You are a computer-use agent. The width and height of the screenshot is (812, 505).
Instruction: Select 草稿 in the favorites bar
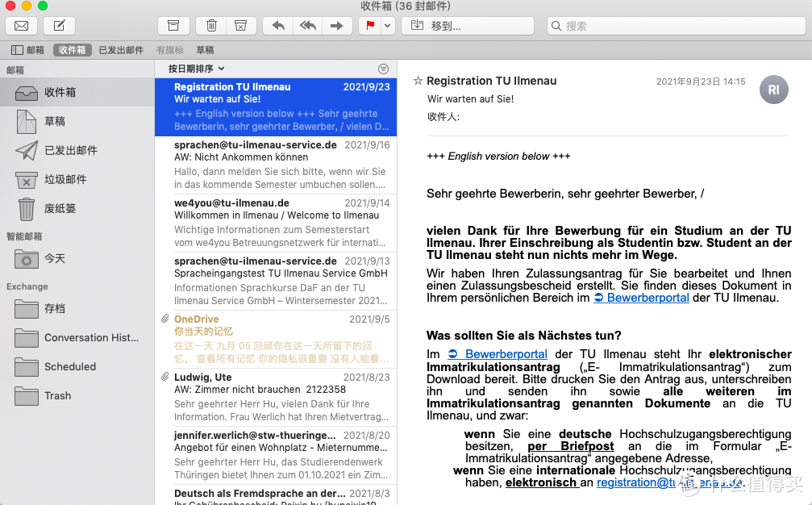205,50
